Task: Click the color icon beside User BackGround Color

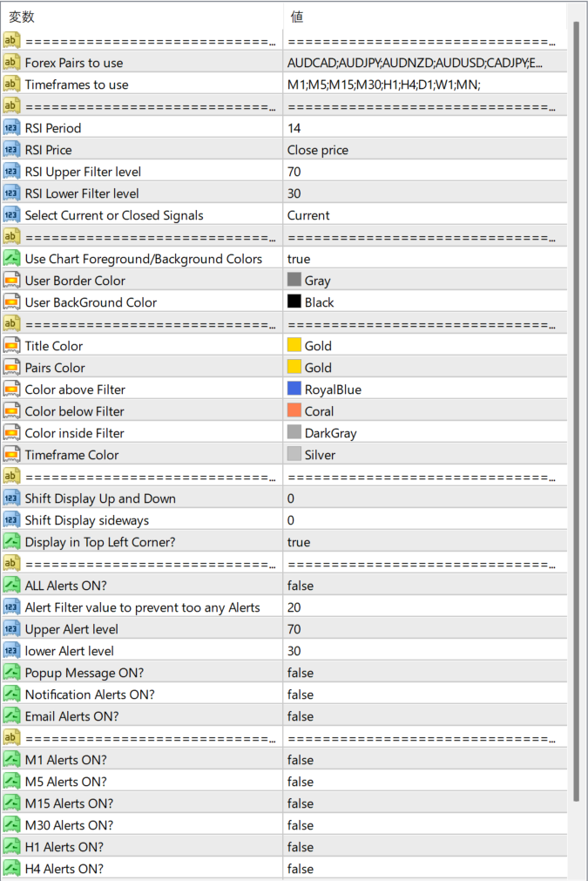Action: point(11,302)
